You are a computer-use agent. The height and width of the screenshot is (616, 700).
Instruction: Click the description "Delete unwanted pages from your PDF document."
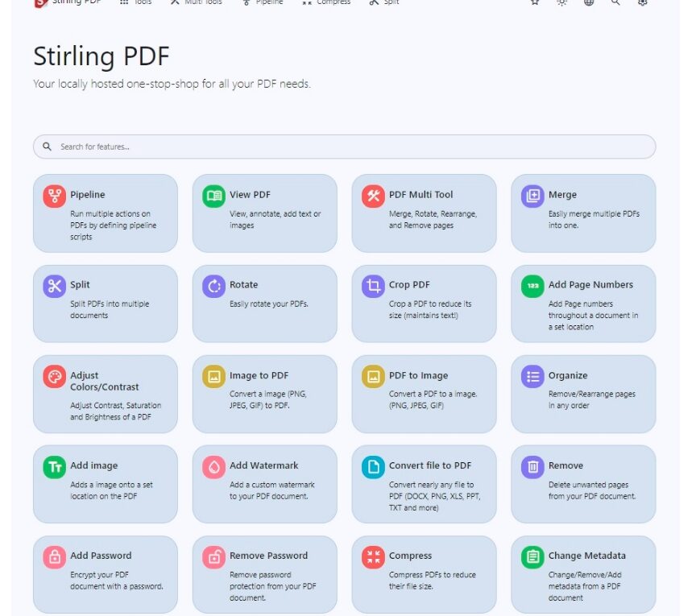(x=592, y=490)
